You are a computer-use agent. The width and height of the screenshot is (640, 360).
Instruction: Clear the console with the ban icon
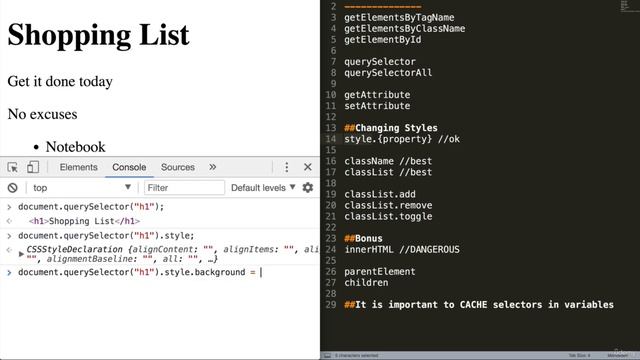coord(13,188)
